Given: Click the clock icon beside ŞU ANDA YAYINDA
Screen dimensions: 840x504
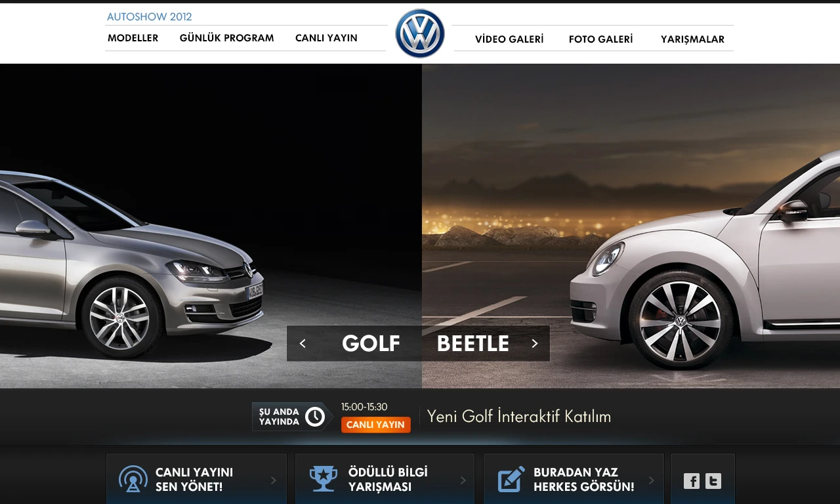Looking at the screenshot, I should [x=315, y=417].
